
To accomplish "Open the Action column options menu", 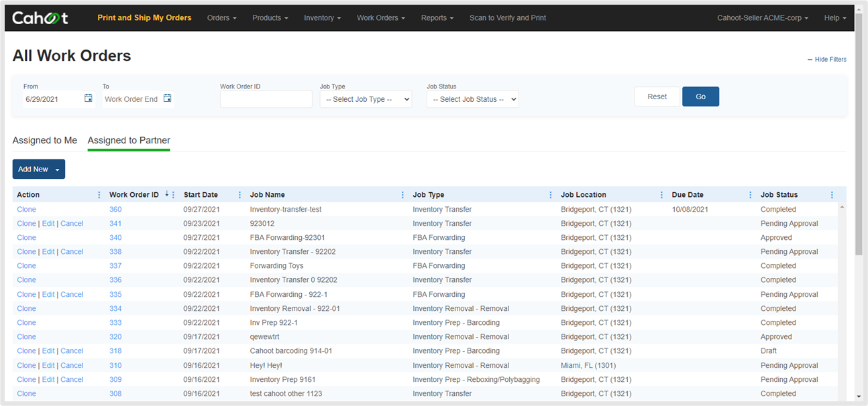I will coord(100,195).
